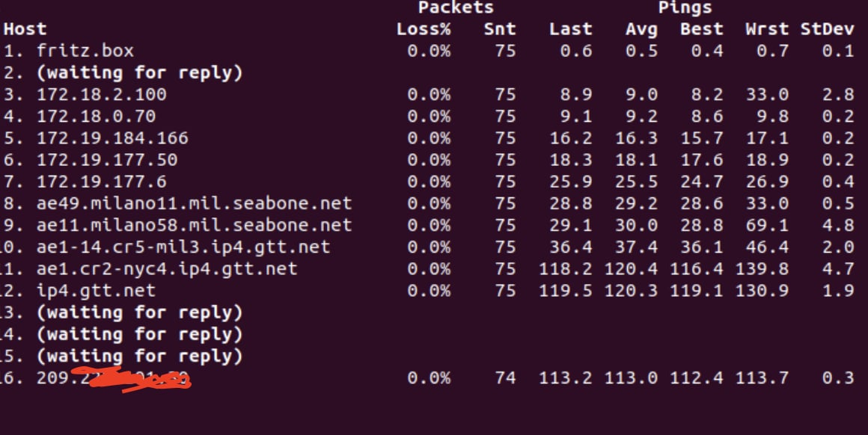Viewport: 868px width, 435px height.
Task: Click ae11.milano58.mil.seabone.net host
Action: pyautogui.click(x=195, y=226)
